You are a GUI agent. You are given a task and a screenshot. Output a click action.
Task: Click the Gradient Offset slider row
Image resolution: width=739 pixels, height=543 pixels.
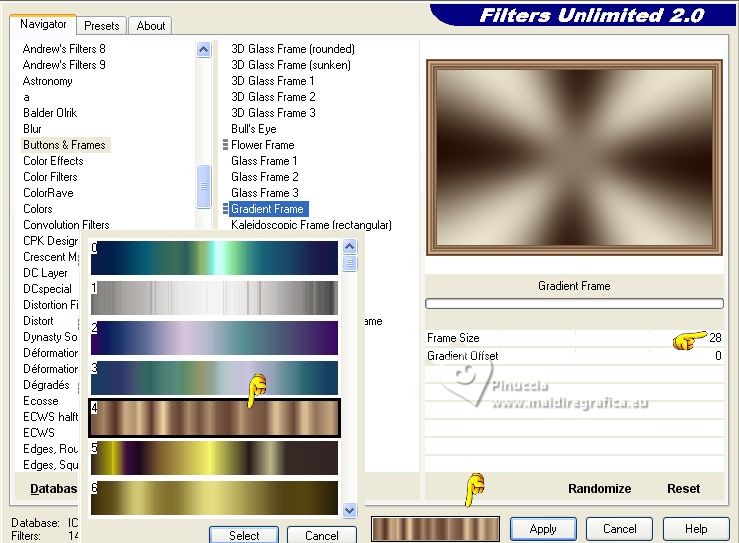574,356
